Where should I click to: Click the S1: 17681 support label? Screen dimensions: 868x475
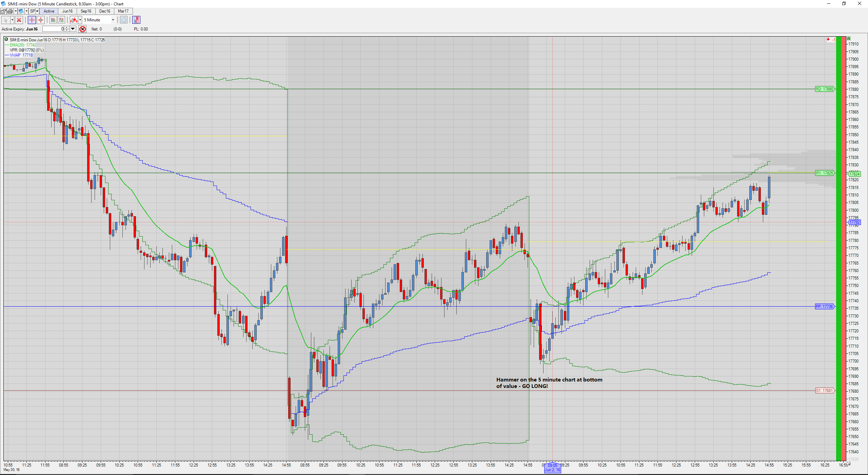pos(825,391)
